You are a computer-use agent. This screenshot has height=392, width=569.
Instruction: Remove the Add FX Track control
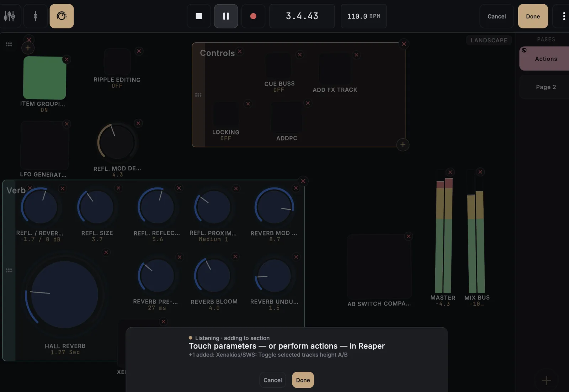pyautogui.click(x=356, y=55)
